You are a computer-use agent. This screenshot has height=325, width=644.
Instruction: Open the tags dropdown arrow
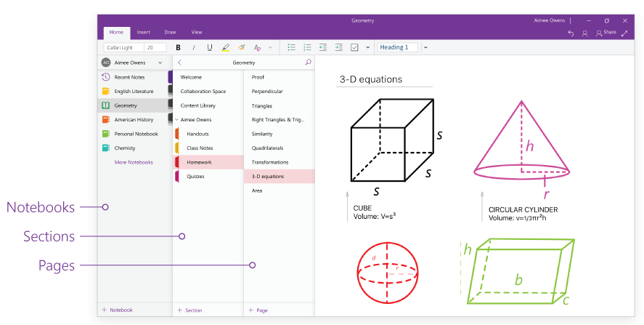pos(367,48)
